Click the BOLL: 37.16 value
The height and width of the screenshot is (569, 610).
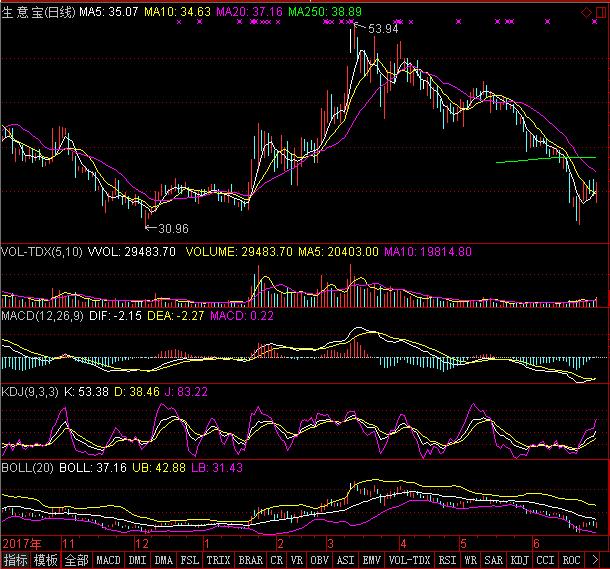pos(93,467)
